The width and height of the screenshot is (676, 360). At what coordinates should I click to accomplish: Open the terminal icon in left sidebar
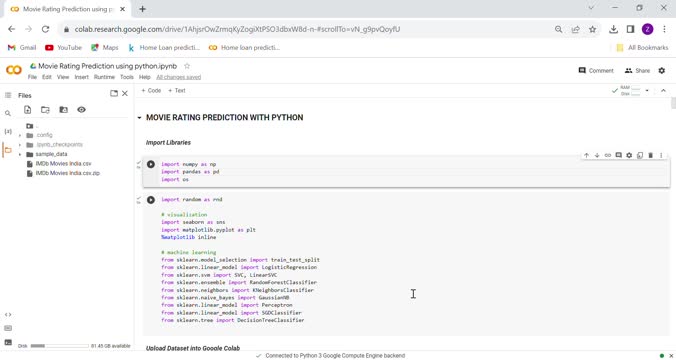point(8,342)
